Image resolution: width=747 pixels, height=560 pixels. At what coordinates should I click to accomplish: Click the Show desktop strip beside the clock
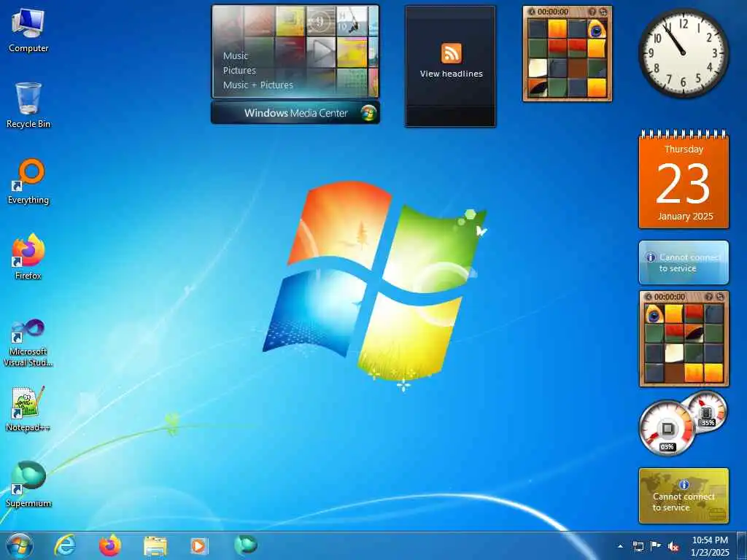coord(742,546)
